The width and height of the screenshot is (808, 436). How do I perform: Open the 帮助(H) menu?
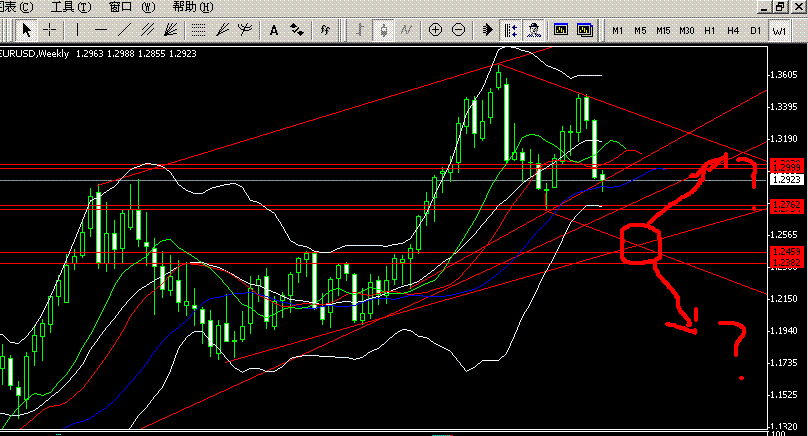tap(193, 7)
